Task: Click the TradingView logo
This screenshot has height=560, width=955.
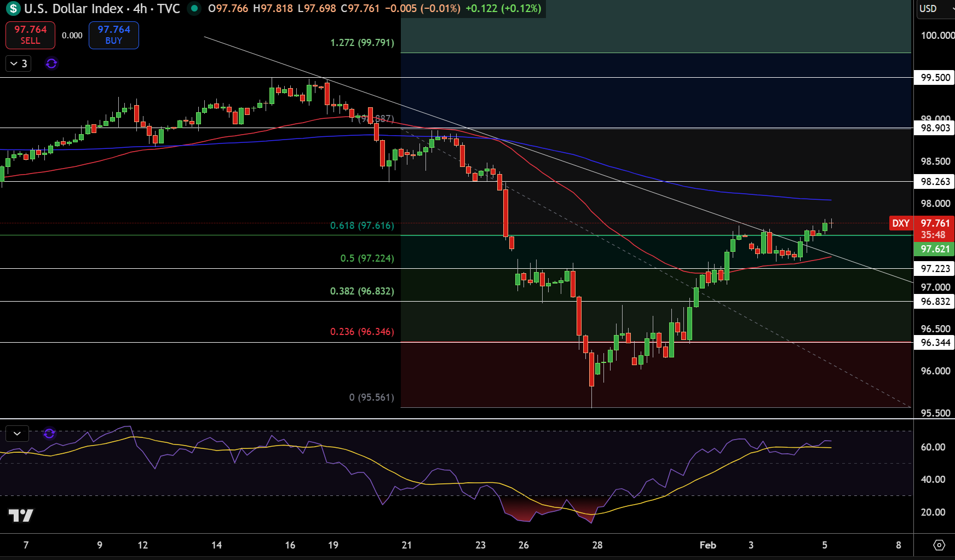Action: [21, 515]
